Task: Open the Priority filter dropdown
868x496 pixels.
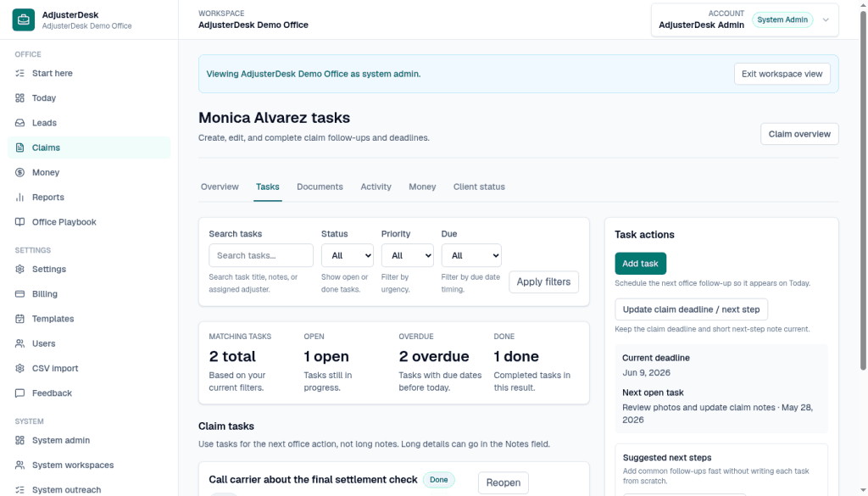Action: (408, 255)
